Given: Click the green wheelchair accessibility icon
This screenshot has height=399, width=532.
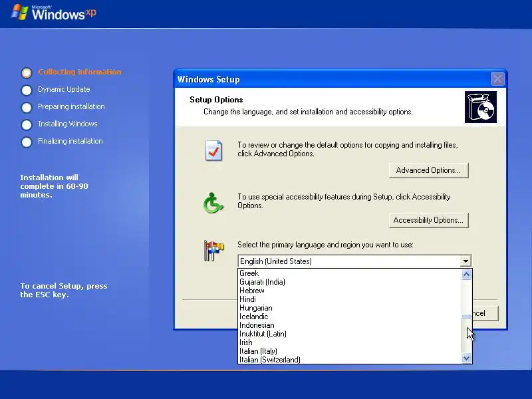Looking at the screenshot, I should (213, 203).
